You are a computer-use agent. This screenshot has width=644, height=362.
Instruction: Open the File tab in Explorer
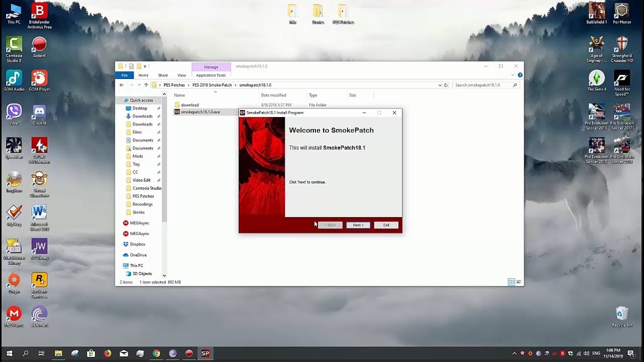[x=124, y=75]
